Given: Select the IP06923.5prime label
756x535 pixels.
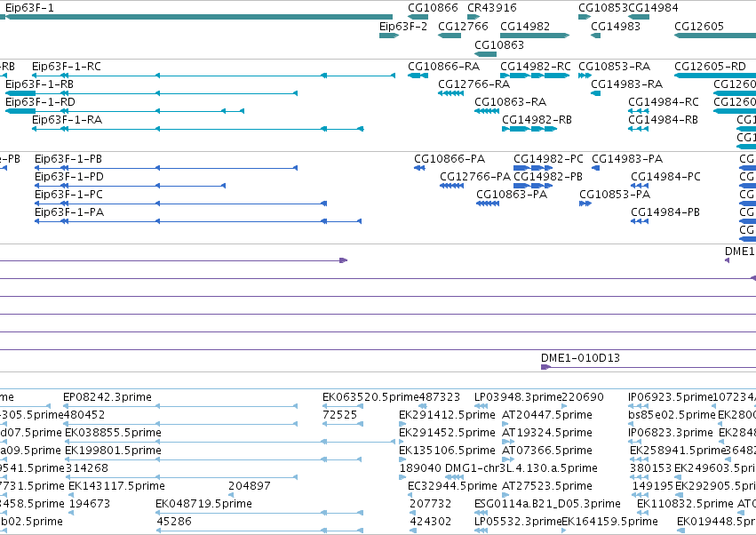Looking at the screenshot, I should (670, 397).
